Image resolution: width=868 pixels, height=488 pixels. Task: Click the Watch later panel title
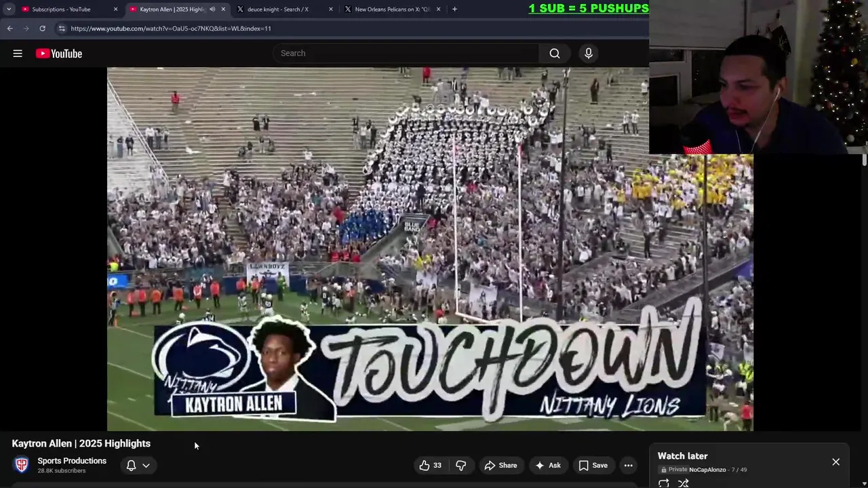(682, 456)
